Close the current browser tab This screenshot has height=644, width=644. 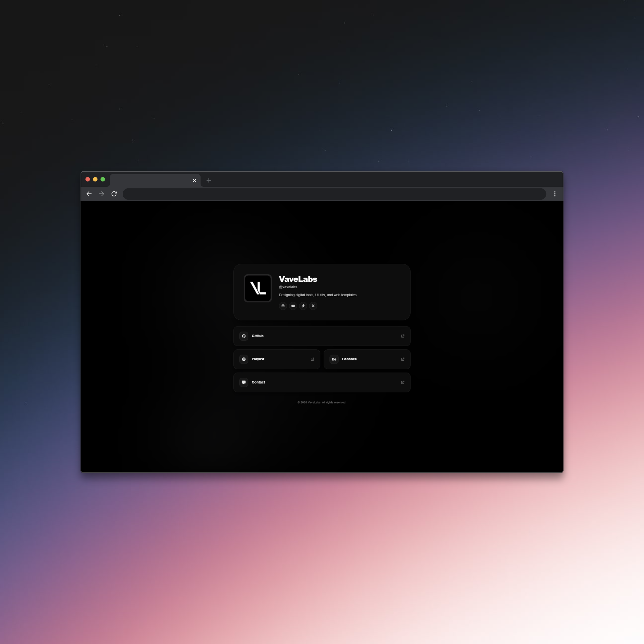pos(194,180)
